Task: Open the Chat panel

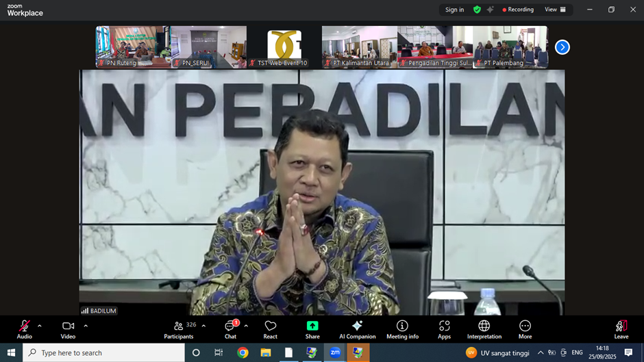Action: pos(230,329)
